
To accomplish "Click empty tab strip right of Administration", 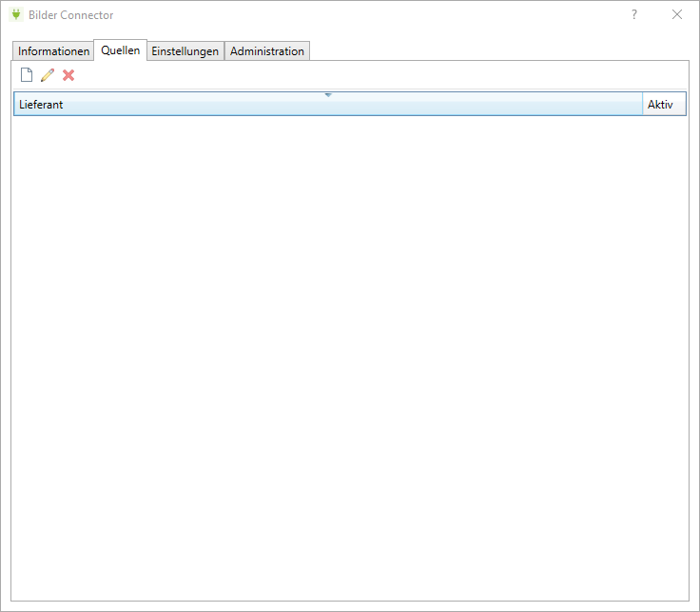I will tap(495, 51).
